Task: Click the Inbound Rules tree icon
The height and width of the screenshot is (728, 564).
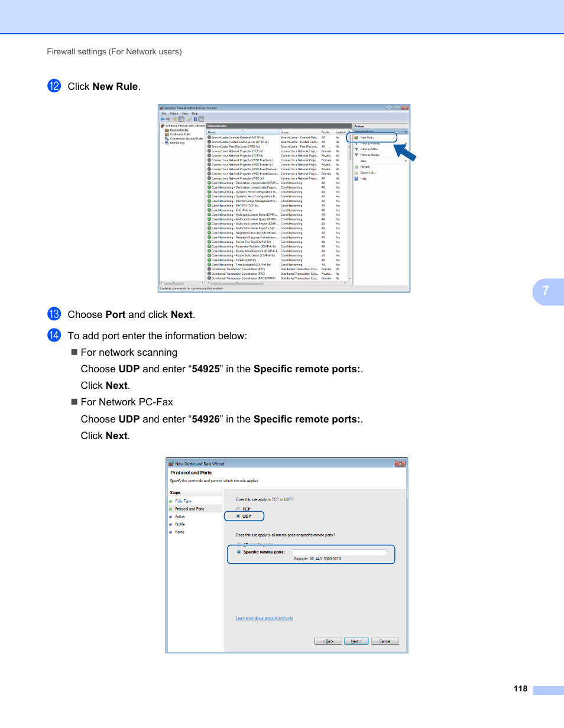Action: pyautogui.click(x=167, y=130)
